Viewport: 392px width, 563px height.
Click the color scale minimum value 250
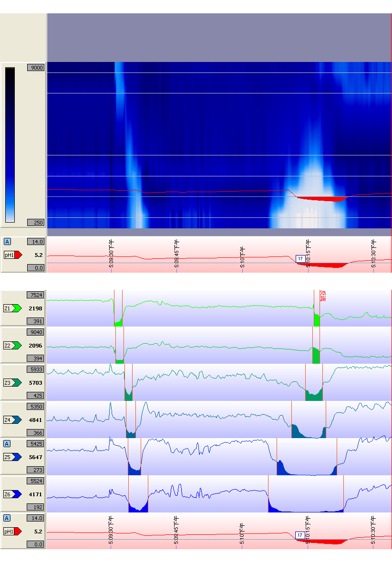pyautogui.click(x=36, y=223)
